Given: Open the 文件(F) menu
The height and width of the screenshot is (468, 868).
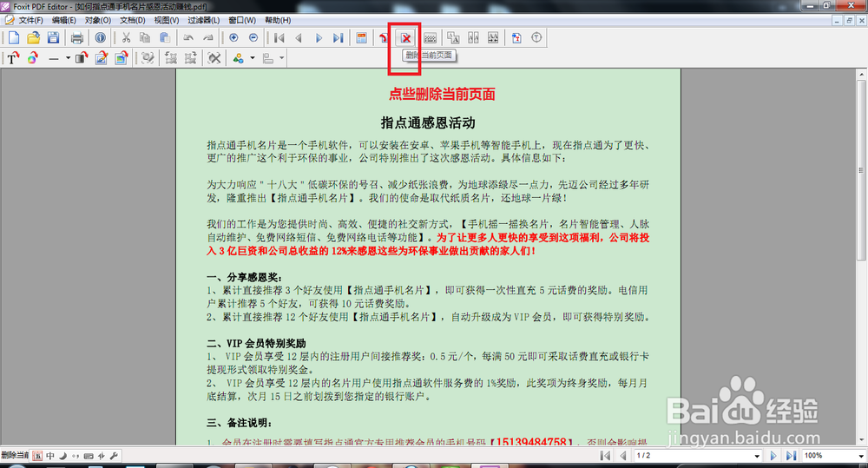Looking at the screenshot, I should 30,20.
